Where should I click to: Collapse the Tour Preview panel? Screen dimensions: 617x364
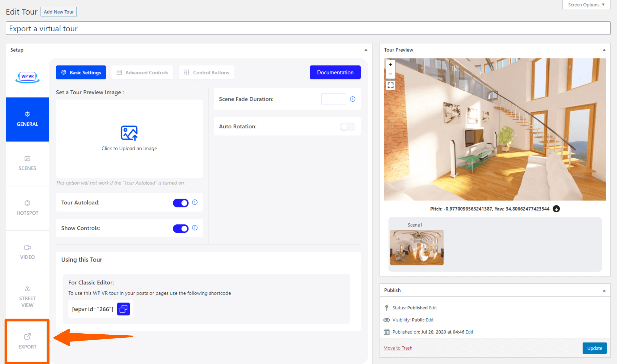click(x=604, y=50)
